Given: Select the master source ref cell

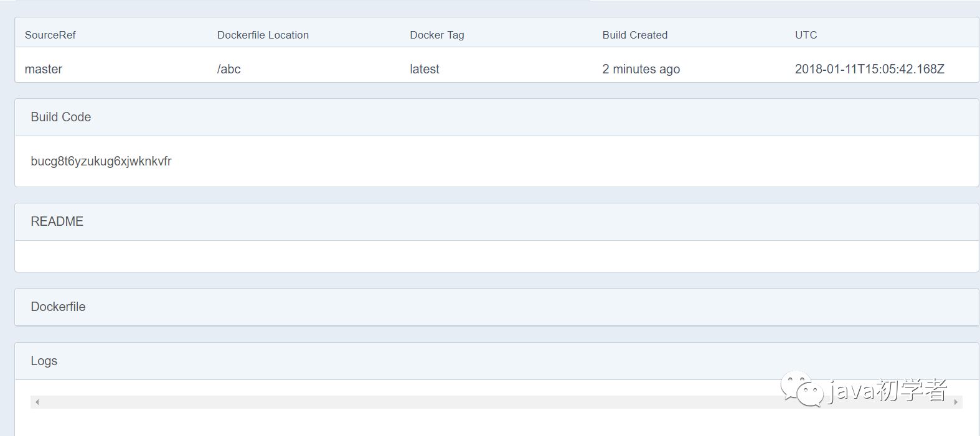Looking at the screenshot, I should 44,69.
